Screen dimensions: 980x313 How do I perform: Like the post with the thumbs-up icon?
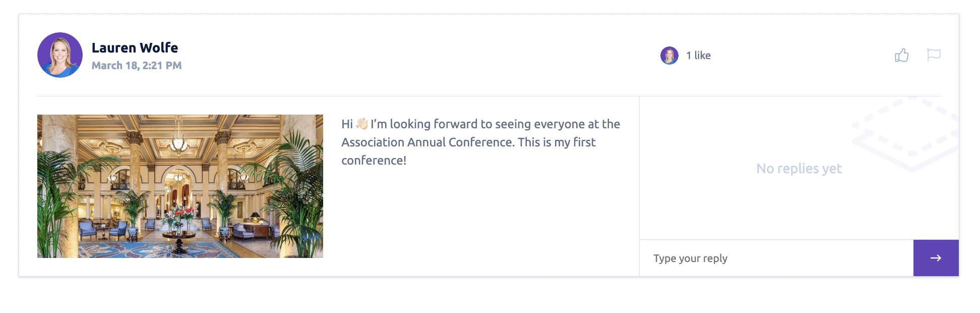(901, 55)
